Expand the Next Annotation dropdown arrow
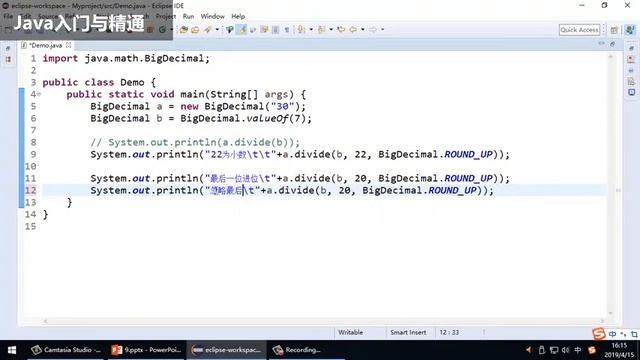The width and height of the screenshot is (640, 360). pos(311,29)
